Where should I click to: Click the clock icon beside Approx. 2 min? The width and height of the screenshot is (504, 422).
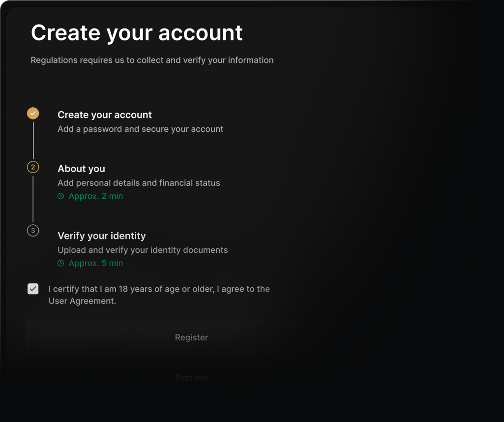click(61, 196)
